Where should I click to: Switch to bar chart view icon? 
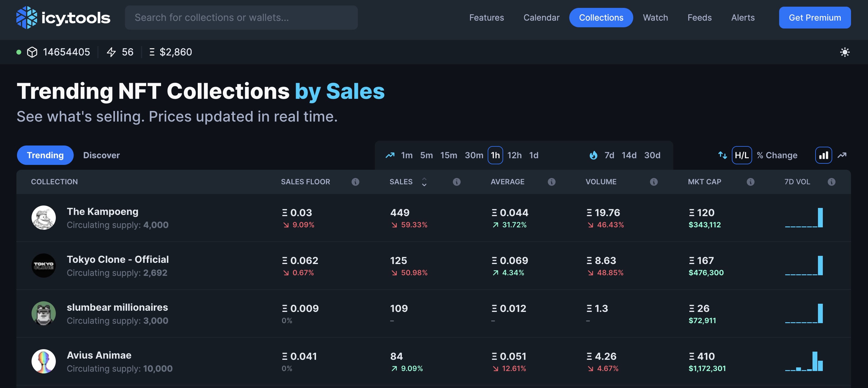pos(823,155)
